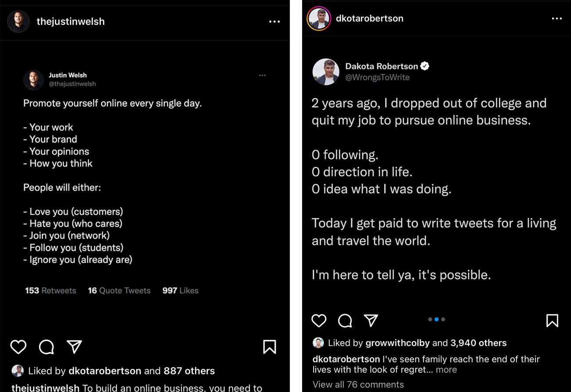Like the dkotarobertson post with heart icon
The width and height of the screenshot is (571, 392).
click(x=319, y=320)
